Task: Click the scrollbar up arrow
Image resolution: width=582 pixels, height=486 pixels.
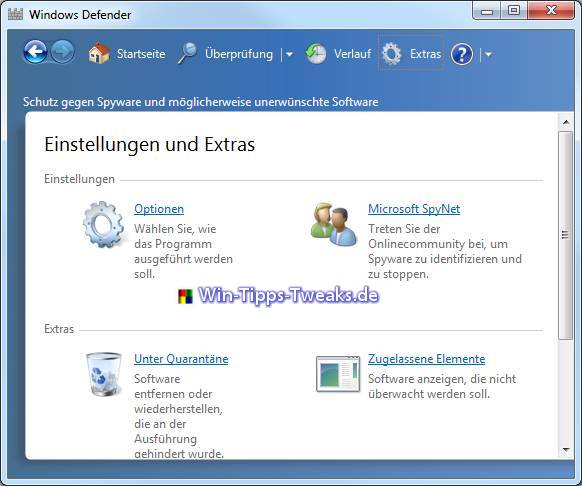Action: 566,122
